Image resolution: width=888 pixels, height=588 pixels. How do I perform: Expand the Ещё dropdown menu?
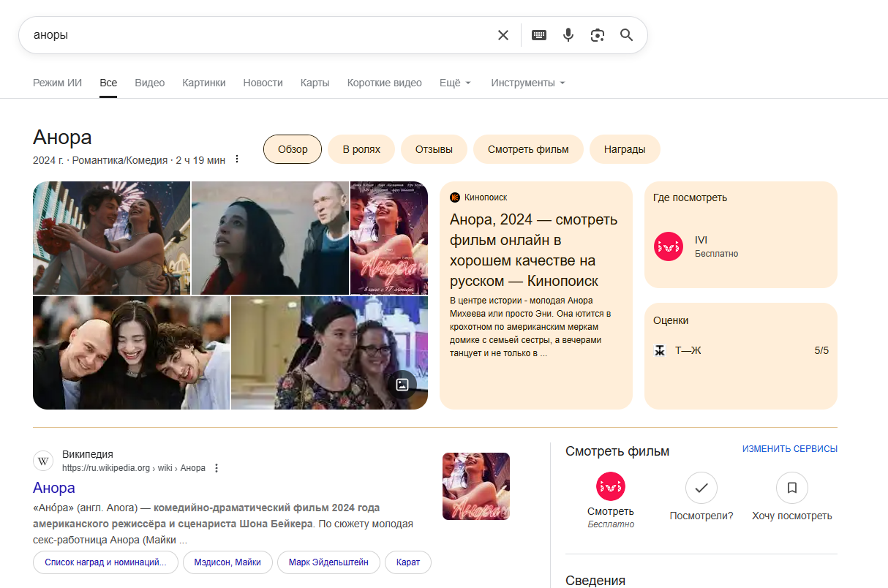pyautogui.click(x=455, y=83)
